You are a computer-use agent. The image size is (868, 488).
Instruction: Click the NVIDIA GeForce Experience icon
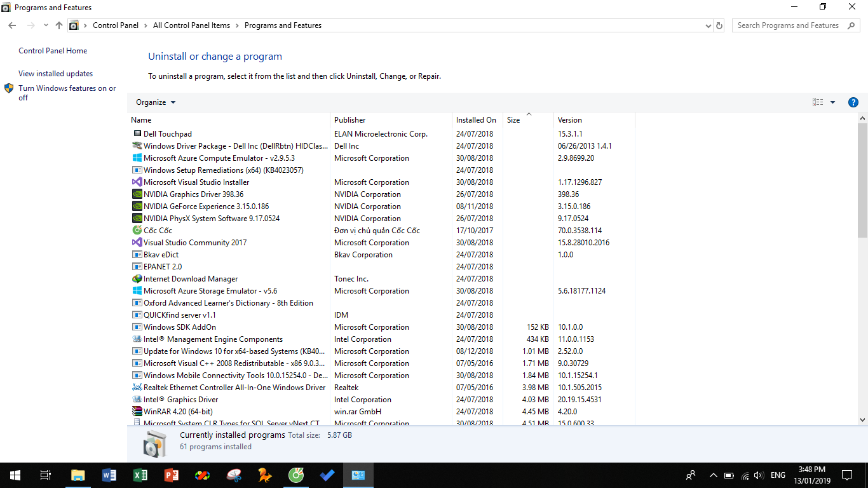[137, 207]
